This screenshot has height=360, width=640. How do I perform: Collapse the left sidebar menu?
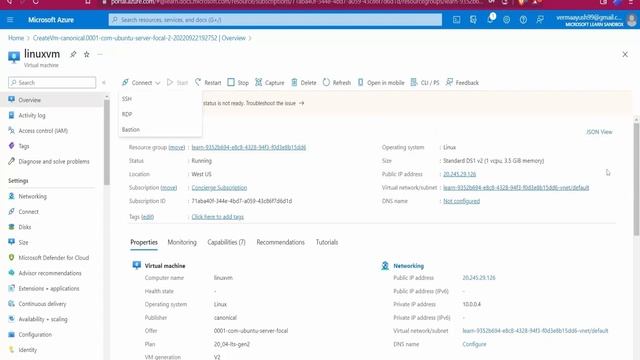tap(104, 82)
